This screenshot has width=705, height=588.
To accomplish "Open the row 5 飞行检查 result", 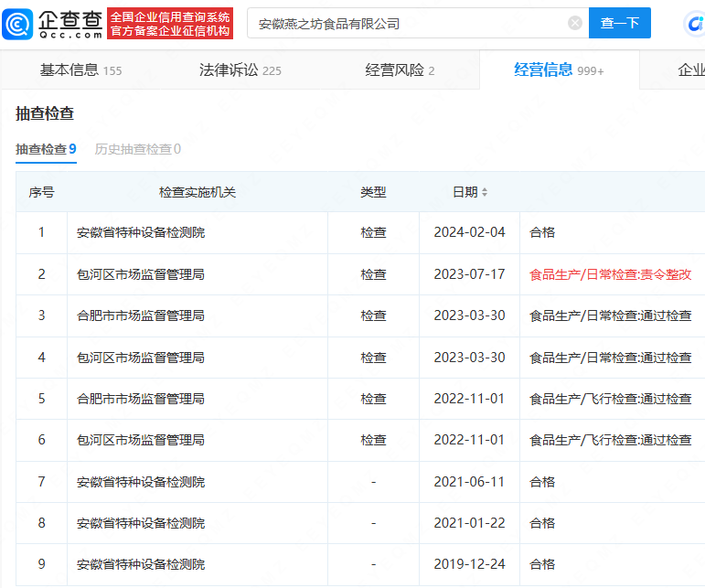I will coord(610,399).
